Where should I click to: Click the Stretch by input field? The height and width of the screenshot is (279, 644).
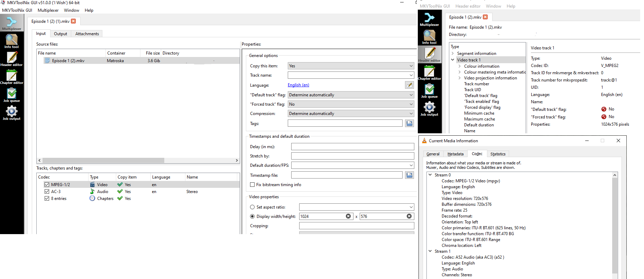coord(352,156)
